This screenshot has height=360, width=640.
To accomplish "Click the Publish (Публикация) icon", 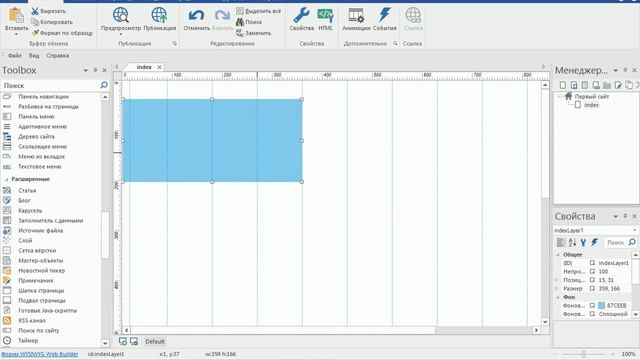I will pos(159,16).
